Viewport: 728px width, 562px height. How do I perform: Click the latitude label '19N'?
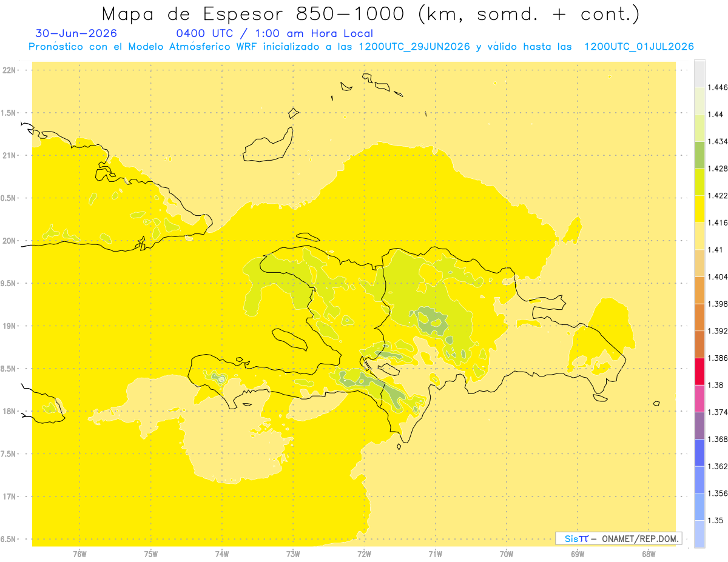(x=10, y=326)
